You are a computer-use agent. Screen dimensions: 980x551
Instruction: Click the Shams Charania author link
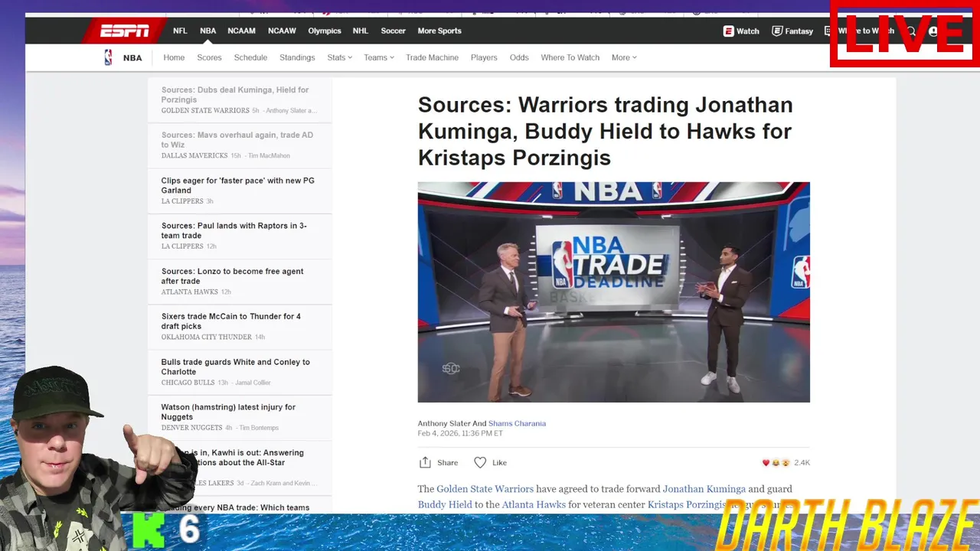[517, 423]
